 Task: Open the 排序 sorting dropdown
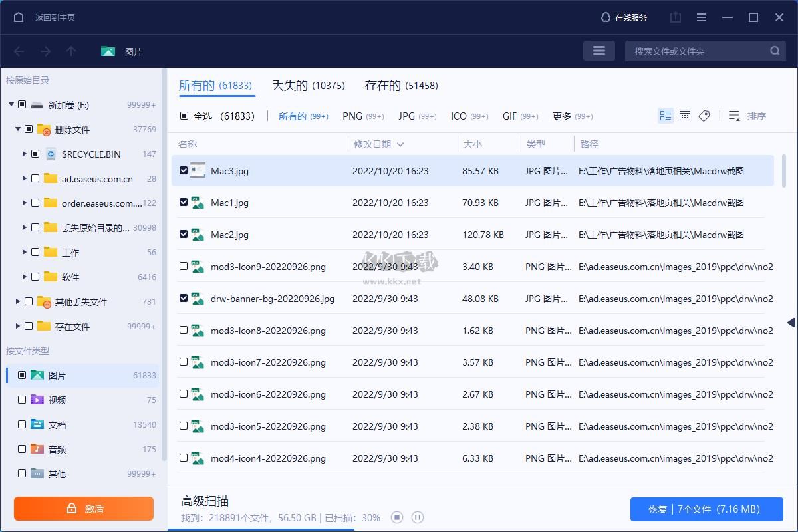[x=748, y=116]
